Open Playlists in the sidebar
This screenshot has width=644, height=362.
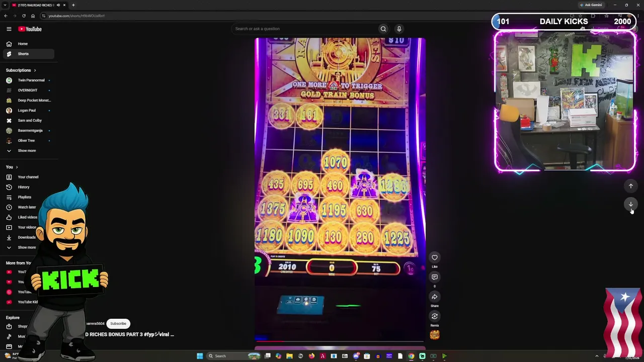pos(28,197)
